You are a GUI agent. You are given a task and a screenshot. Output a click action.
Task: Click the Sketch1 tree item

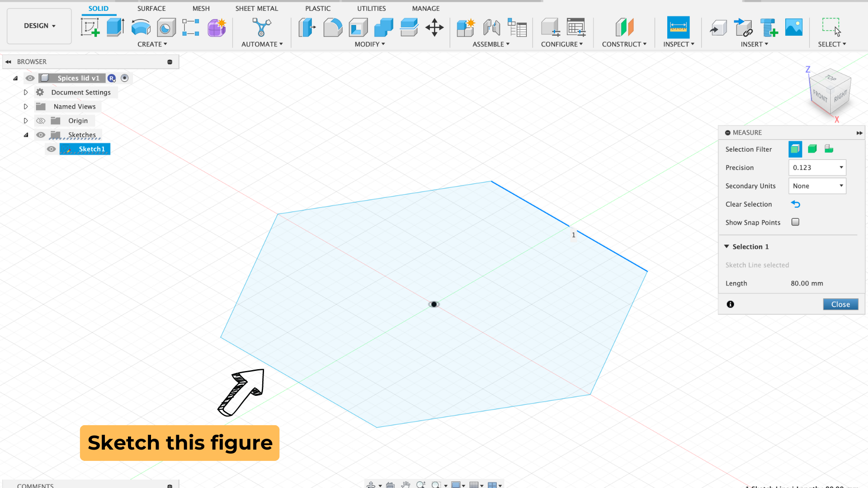pos(91,149)
